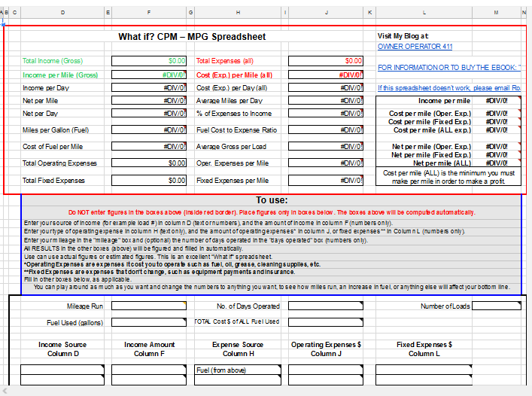The width and height of the screenshot is (532, 396).
Task: Select the Fixed Expenses per Mile value cell
Action: point(326,180)
